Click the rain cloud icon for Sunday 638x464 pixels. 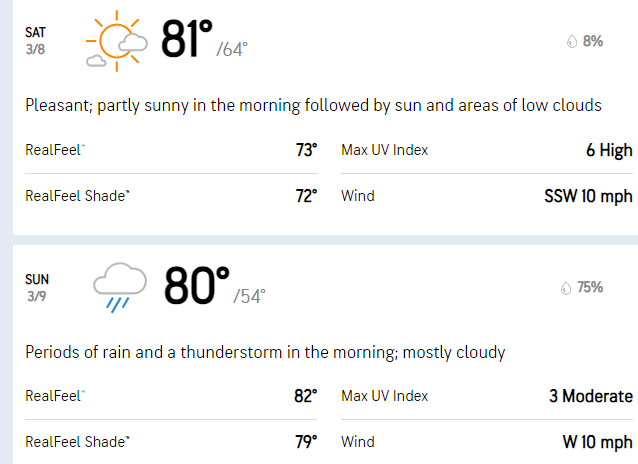(120, 287)
